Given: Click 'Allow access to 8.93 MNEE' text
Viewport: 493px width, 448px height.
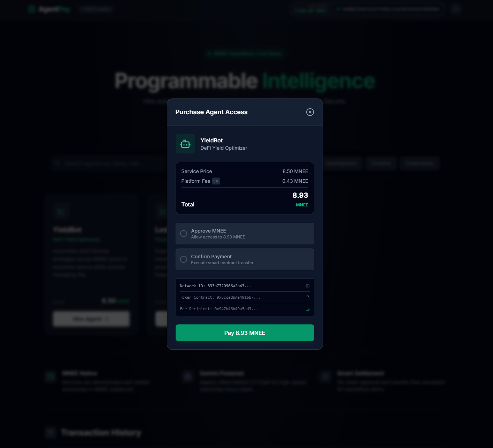Looking at the screenshot, I should 218,237.
